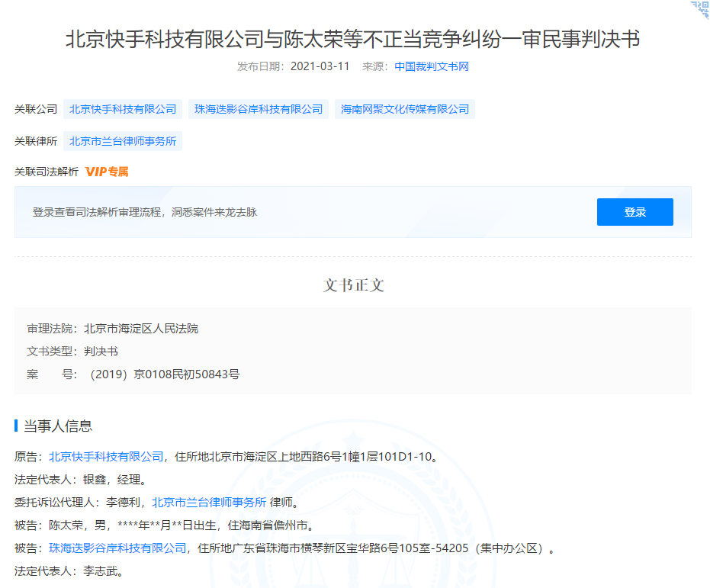Screen dimensions: 710x588
Task: Click the login prompt text about 司法解析
Action: (144, 211)
